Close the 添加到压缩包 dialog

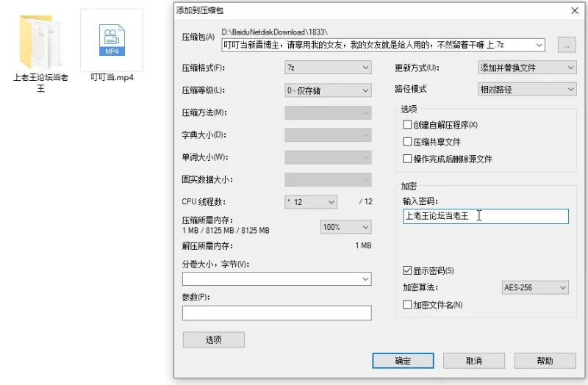coord(575,10)
